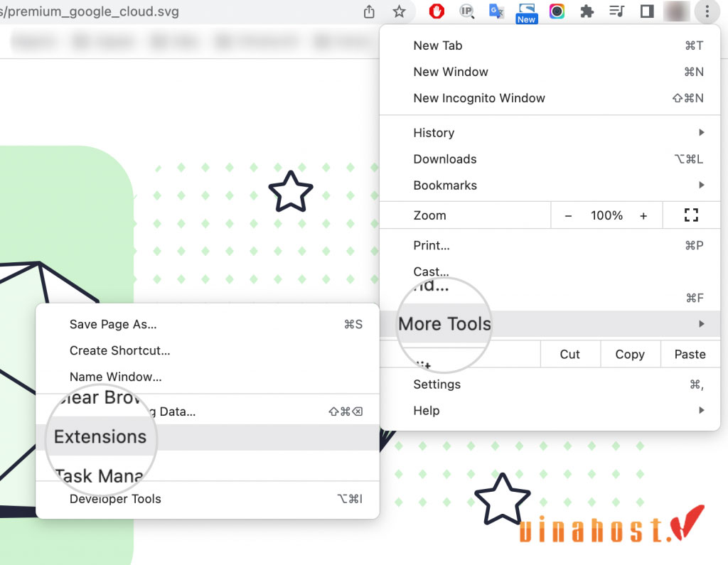
Task: Toggle the side panel icon
Action: point(647,11)
